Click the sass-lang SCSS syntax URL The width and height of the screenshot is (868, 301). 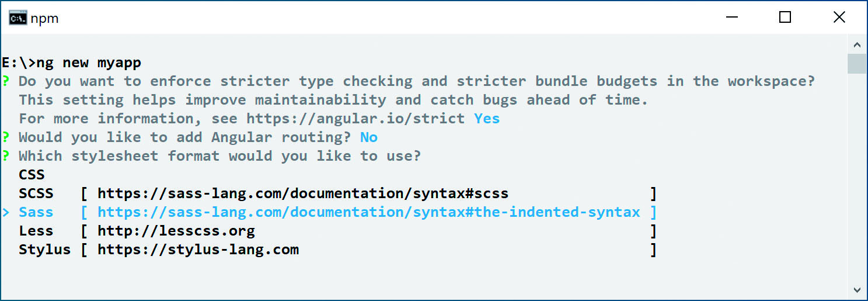pyautogui.click(x=303, y=193)
